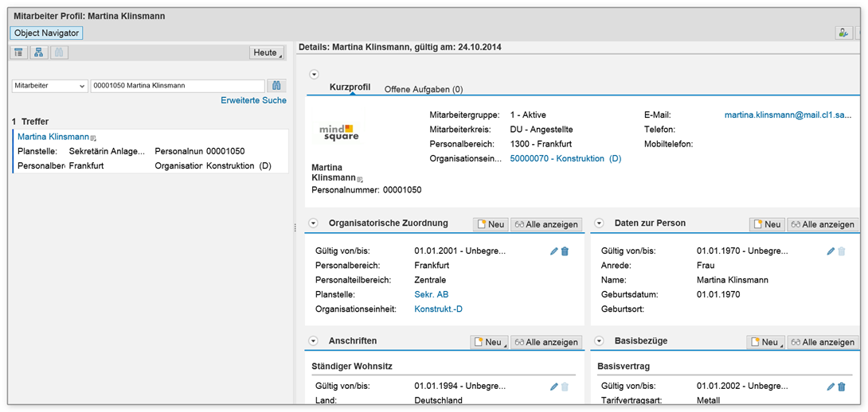
Task: Click the mindsquare logo image
Action: (338, 131)
